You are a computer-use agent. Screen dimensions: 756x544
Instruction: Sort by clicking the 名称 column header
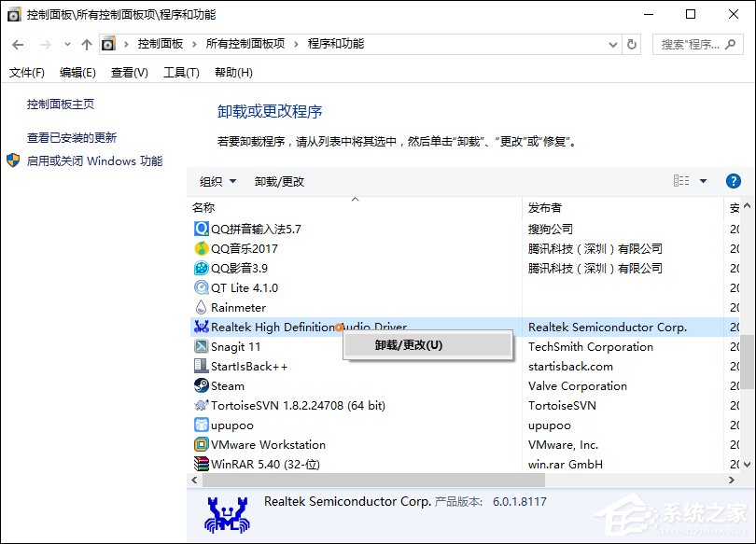click(205, 207)
